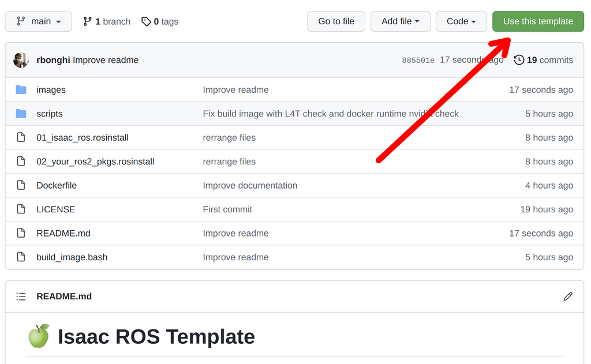Open build_image.bash row Improve readme commit

click(235, 257)
